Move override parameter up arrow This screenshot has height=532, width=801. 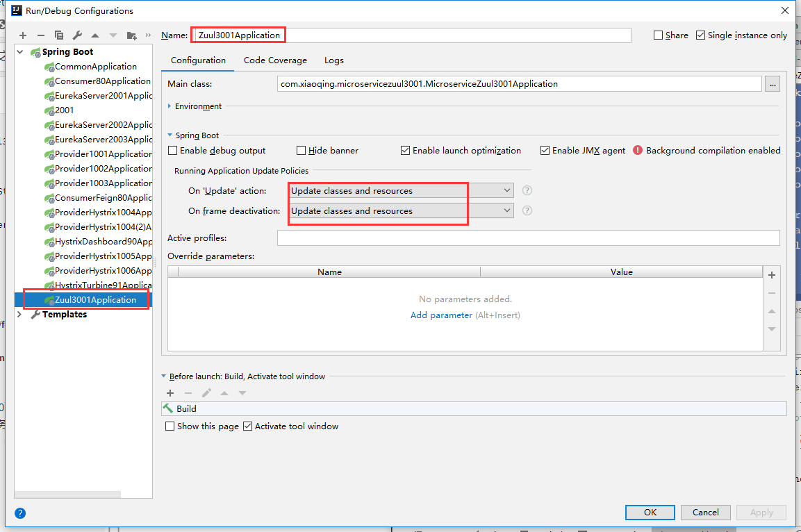[772, 311]
